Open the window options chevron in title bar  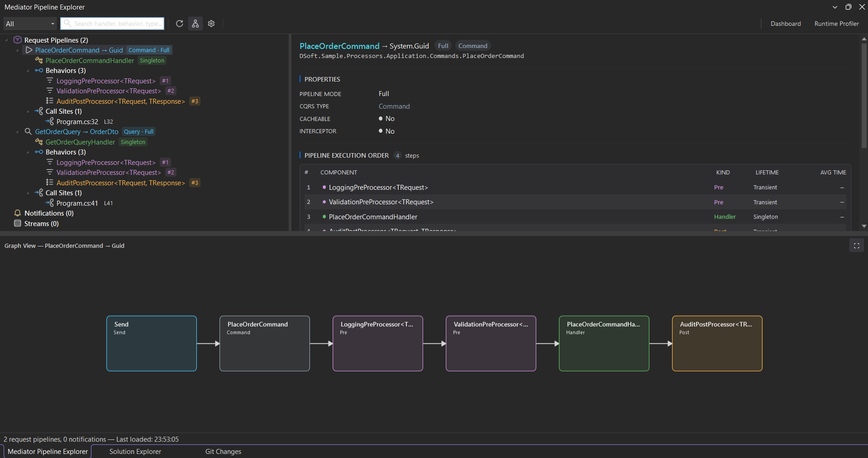(x=835, y=7)
